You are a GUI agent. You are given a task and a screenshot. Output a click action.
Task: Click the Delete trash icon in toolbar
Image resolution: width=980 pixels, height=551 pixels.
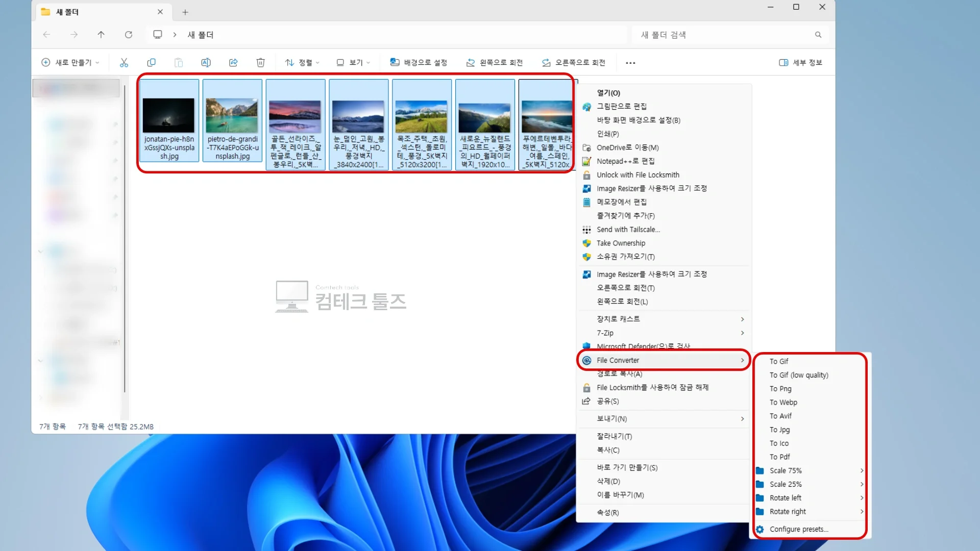[260, 62]
